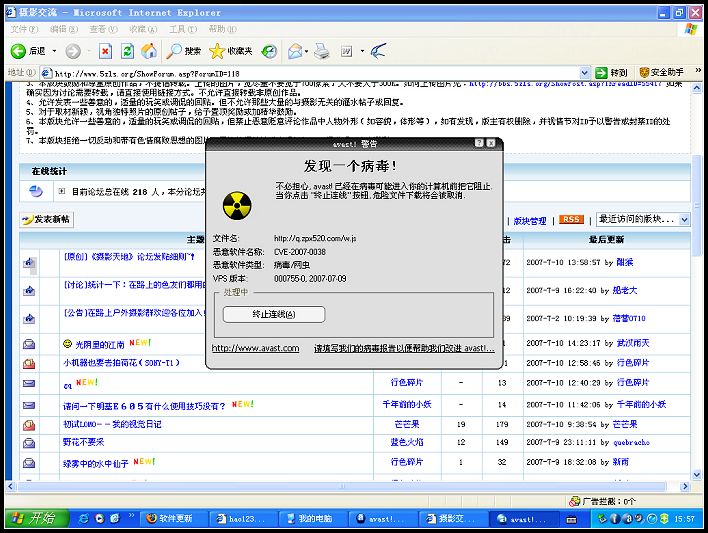Screen dimensions: 708x533
Task: Open last poster link quebracho
Action: point(631,443)
